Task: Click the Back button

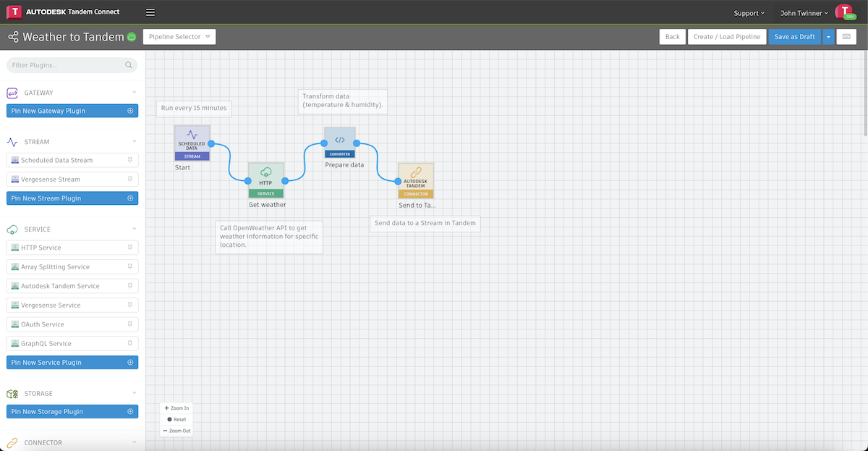Action: [x=673, y=37]
